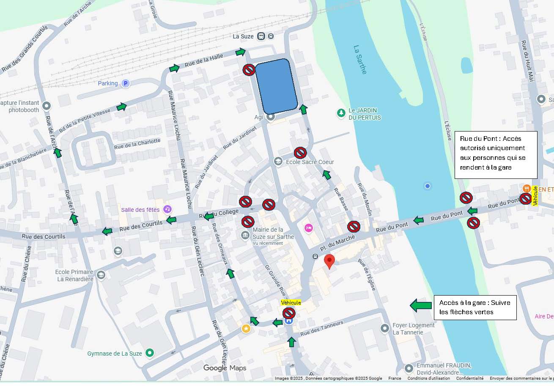The image size is (554, 392).
Task: Click the Confidentialité link
Action: (x=469, y=378)
